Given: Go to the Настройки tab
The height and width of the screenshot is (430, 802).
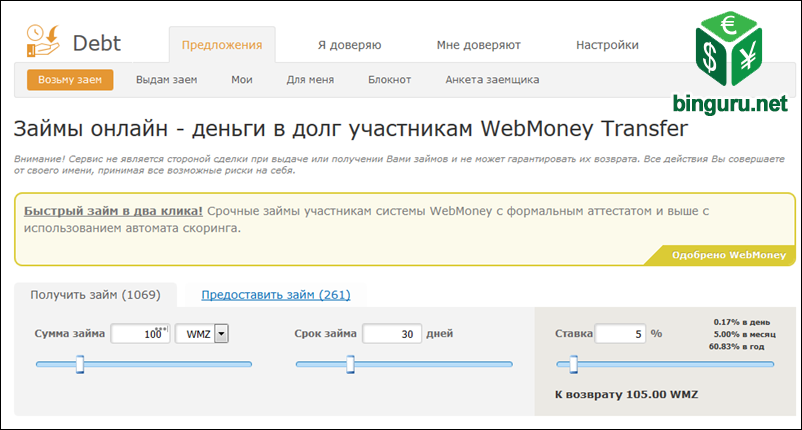Looking at the screenshot, I should pos(607,45).
